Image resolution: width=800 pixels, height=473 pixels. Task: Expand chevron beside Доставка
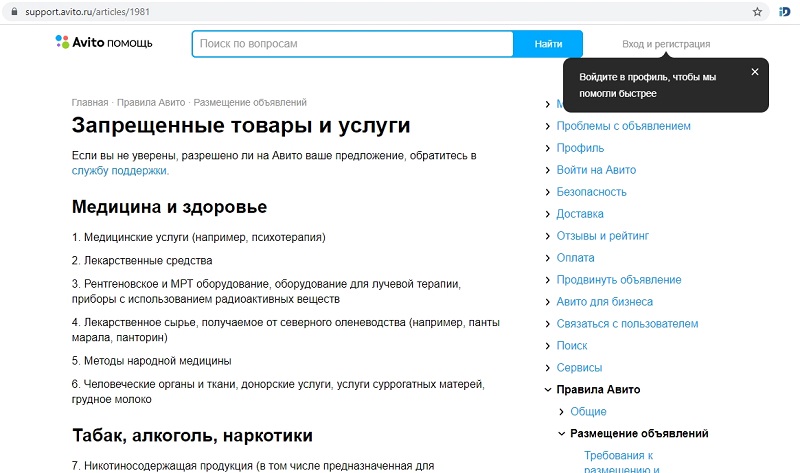point(547,214)
